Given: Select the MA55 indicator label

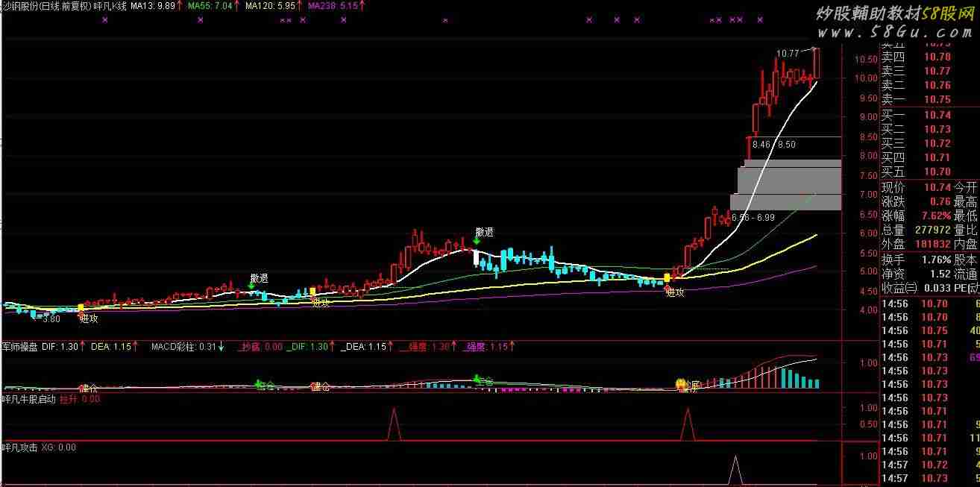Looking at the screenshot, I should point(210,5).
